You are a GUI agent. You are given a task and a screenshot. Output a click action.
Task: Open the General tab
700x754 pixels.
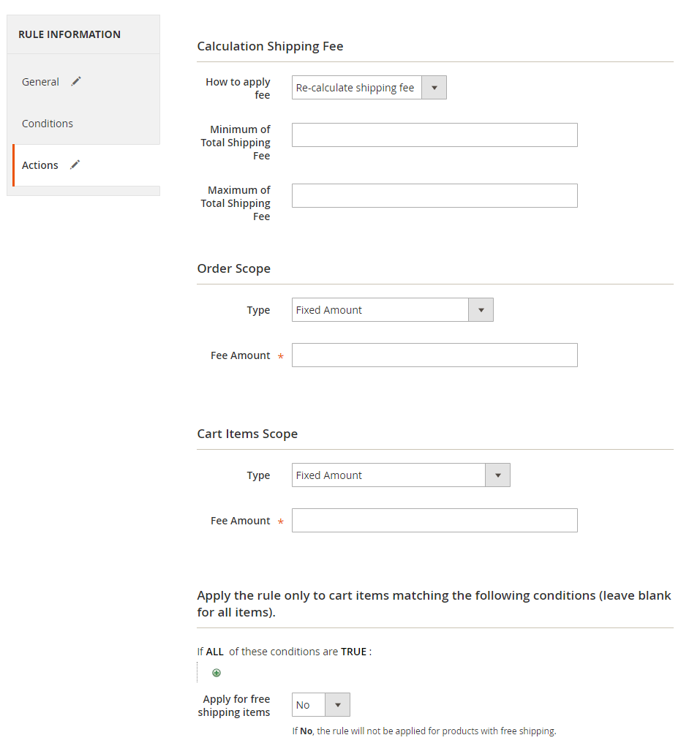click(x=40, y=82)
